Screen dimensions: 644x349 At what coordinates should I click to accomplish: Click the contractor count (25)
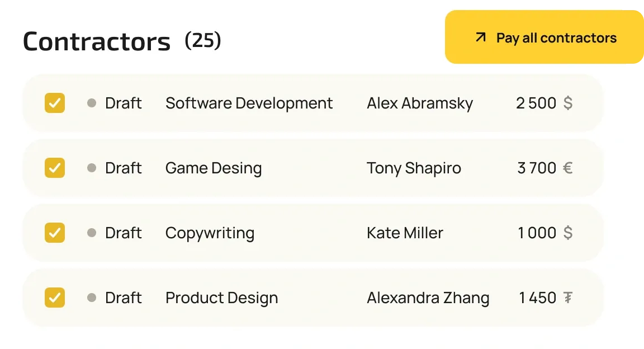[203, 40]
